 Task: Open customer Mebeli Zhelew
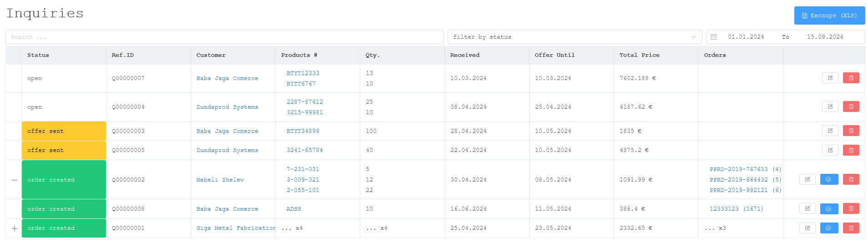coord(220,180)
